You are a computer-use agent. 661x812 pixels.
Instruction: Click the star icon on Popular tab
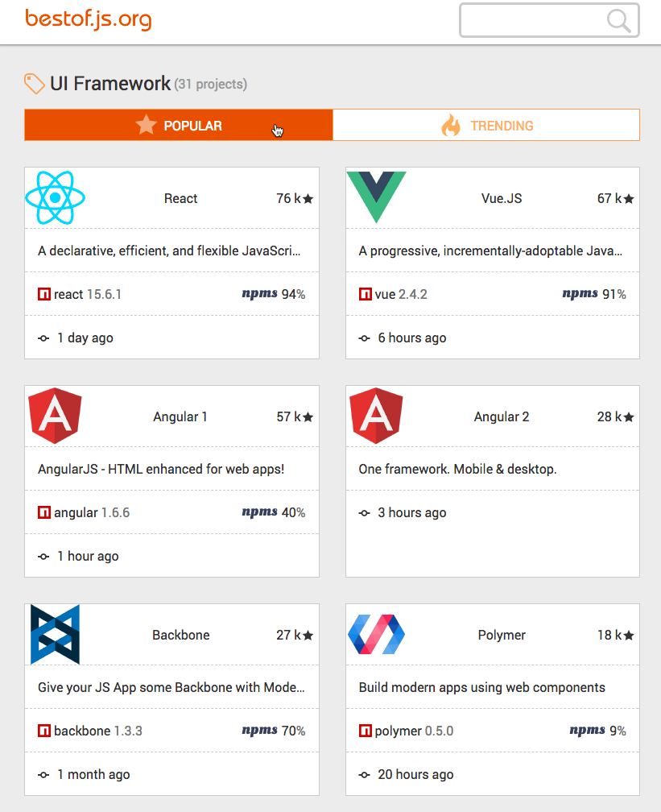[146, 125]
